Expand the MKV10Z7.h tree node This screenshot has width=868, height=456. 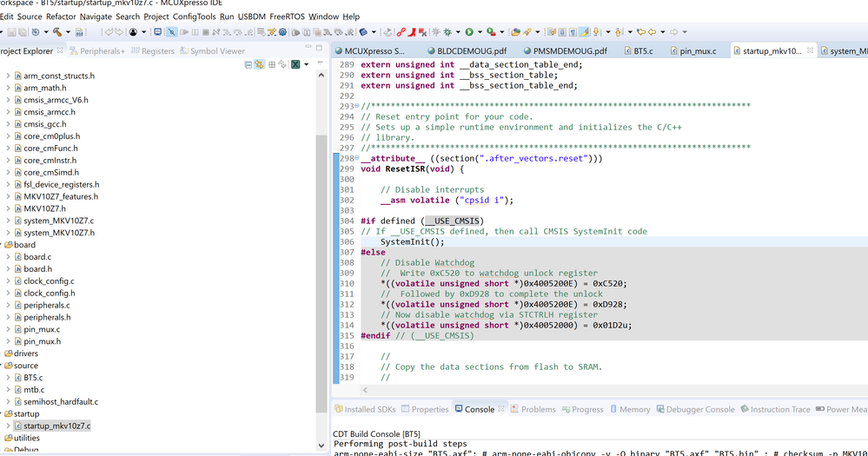tap(8, 208)
